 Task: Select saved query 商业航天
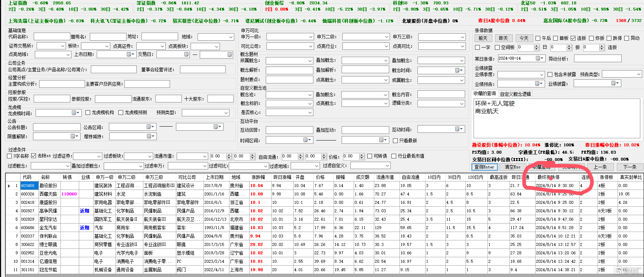click(487, 111)
